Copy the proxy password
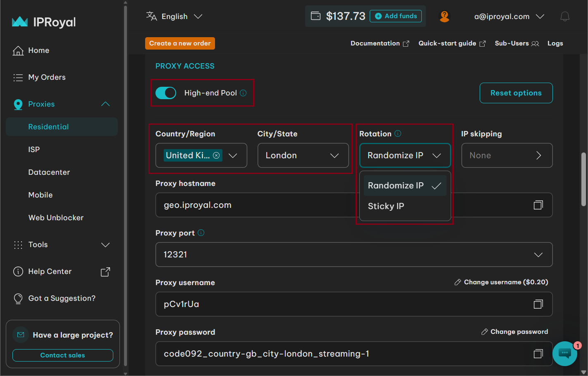588x376 pixels. pos(538,354)
